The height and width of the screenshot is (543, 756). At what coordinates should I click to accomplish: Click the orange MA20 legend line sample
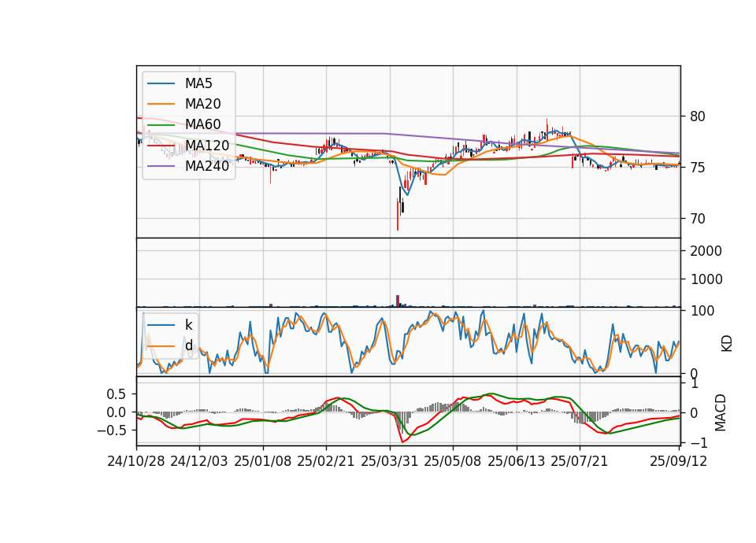point(161,104)
